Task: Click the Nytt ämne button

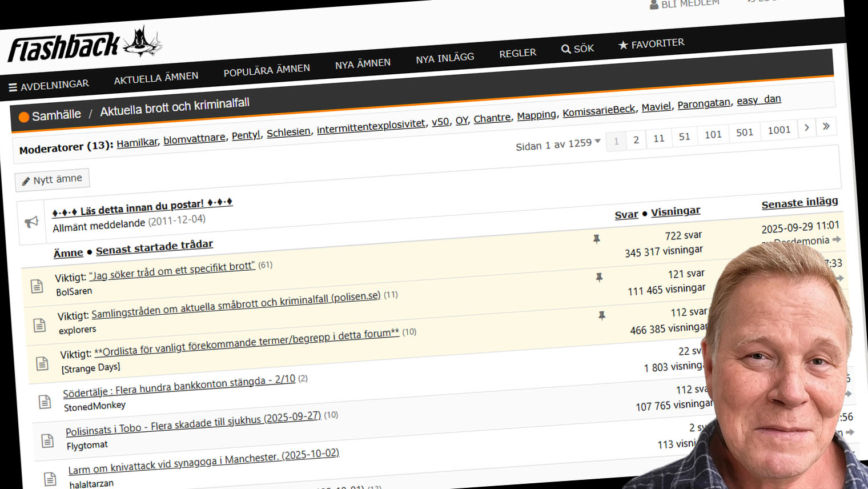Action: [x=52, y=180]
